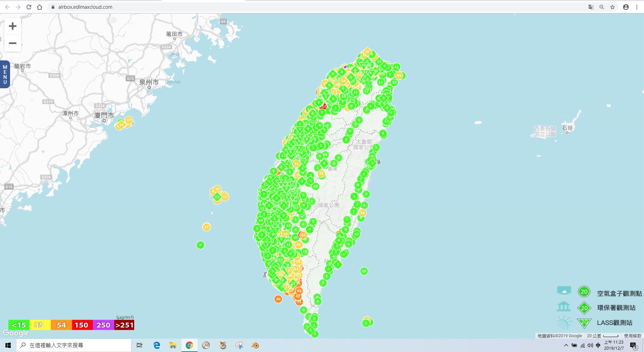
Task: Open the Chrome profile avatar
Action: click(x=626, y=7)
